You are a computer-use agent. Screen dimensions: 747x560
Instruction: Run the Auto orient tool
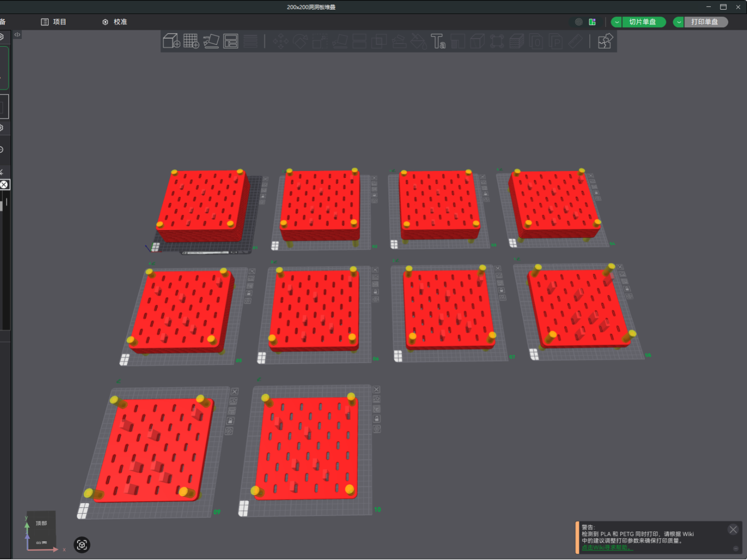(211, 41)
